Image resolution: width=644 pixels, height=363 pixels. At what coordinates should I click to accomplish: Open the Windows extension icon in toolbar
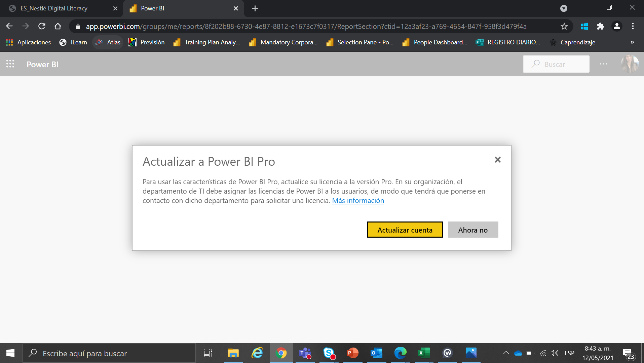point(584,26)
